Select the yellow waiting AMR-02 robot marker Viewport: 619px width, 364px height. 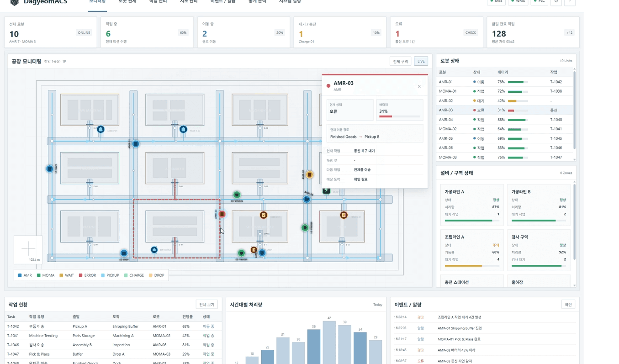click(x=309, y=174)
